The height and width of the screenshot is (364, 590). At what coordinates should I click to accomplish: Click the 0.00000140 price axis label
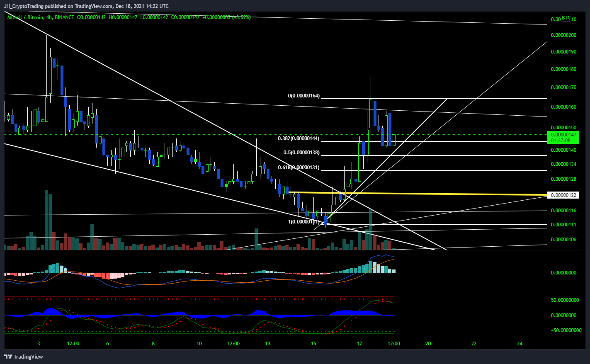pyautogui.click(x=563, y=150)
